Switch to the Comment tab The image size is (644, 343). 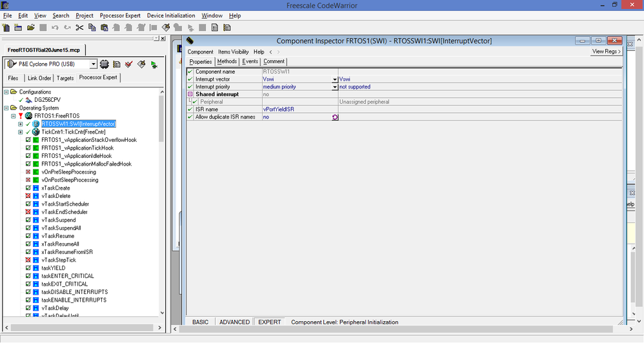[x=274, y=61]
